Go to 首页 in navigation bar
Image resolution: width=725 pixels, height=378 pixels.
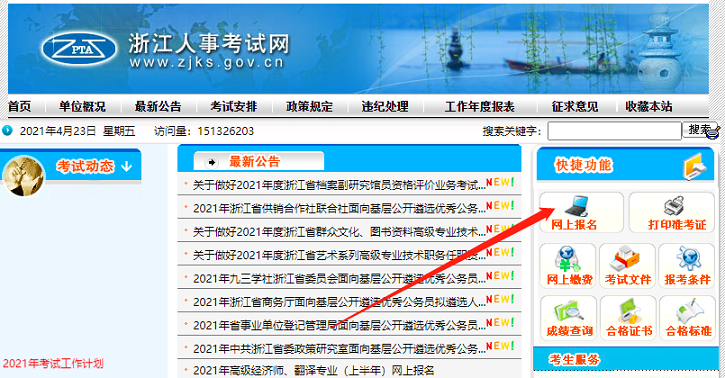point(19,107)
